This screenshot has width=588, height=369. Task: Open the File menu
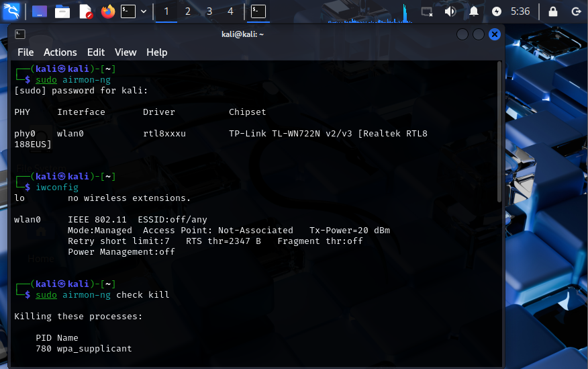(26, 52)
